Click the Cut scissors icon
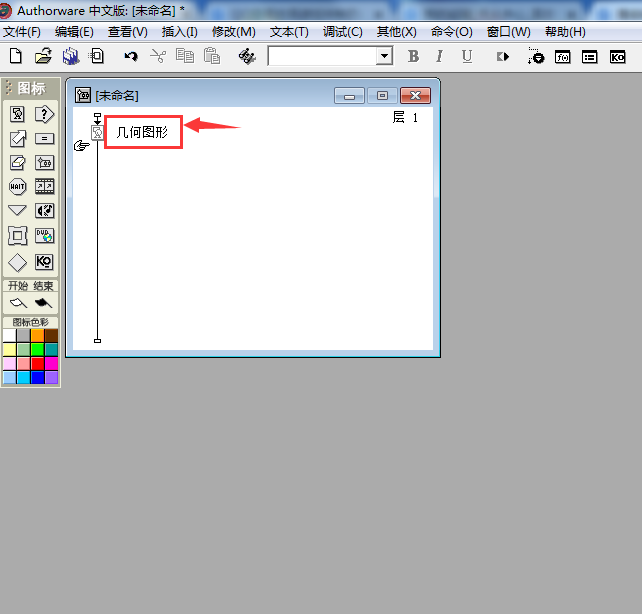The width and height of the screenshot is (642, 614). pos(158,56)
